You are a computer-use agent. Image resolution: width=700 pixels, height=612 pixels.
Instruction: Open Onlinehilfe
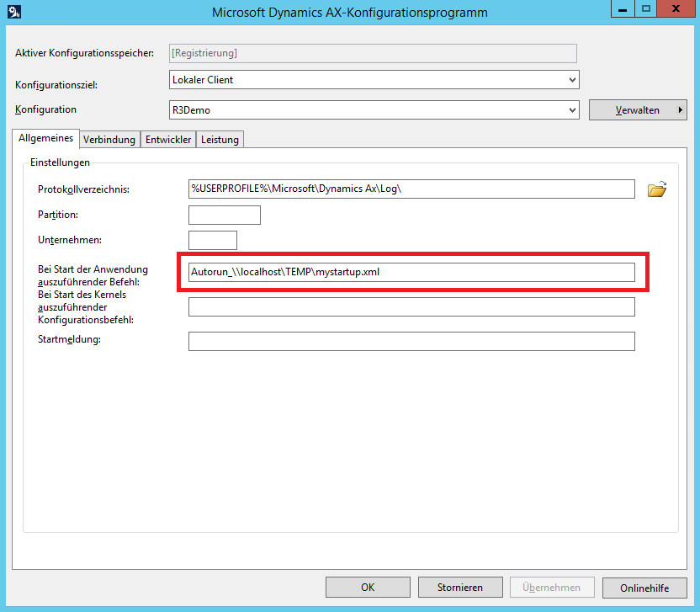(x=644, y=588)
